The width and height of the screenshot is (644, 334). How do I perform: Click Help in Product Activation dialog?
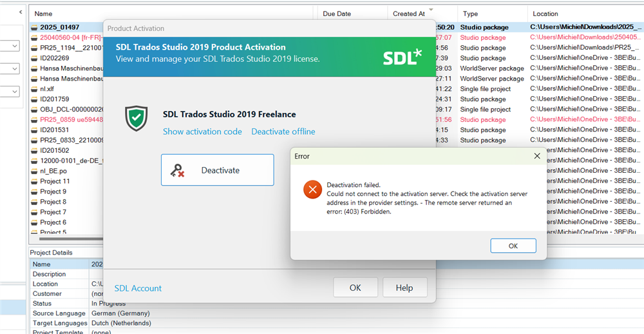[x=404, y=288]
